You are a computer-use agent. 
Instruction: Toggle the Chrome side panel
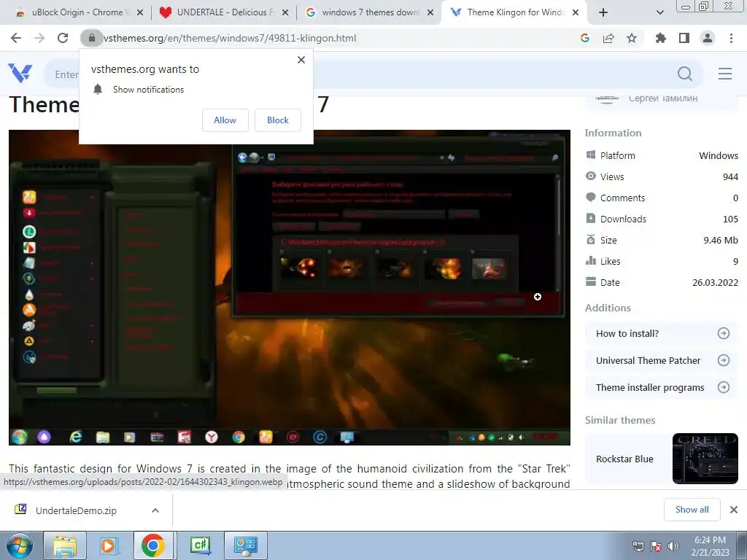tap(684, 38)
